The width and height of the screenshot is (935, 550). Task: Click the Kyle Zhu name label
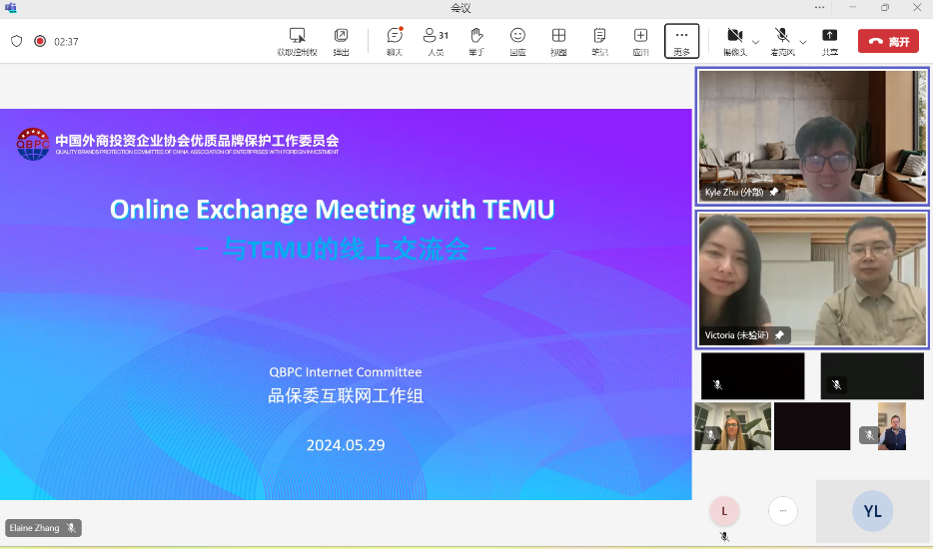(734, 192)
